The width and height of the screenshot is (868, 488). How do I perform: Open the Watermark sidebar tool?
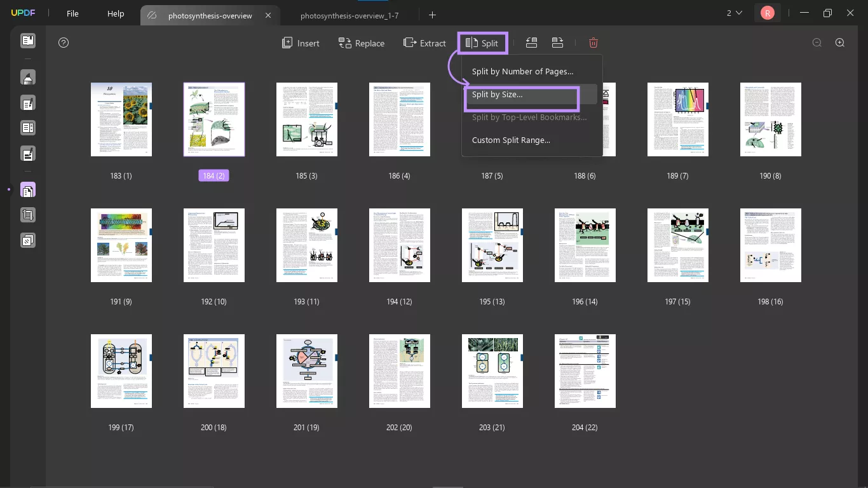click(x=27, y=240)
